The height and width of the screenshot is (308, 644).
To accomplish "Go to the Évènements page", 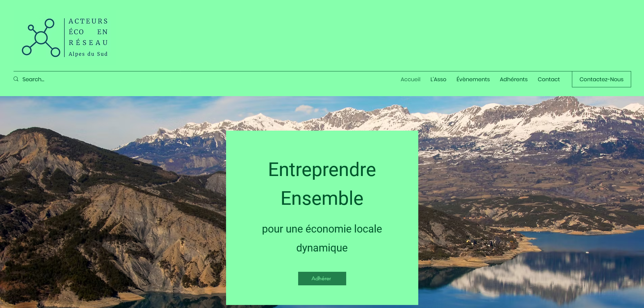I will (473, 79).
